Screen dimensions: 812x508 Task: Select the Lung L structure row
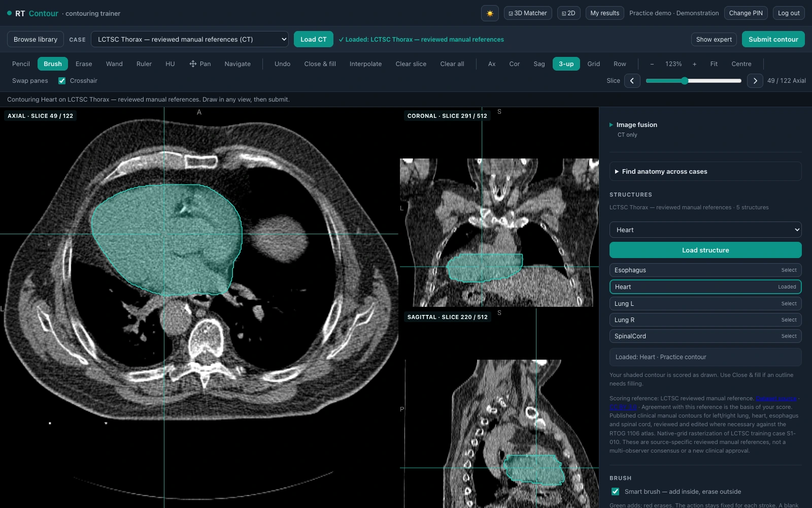[705, 304]
